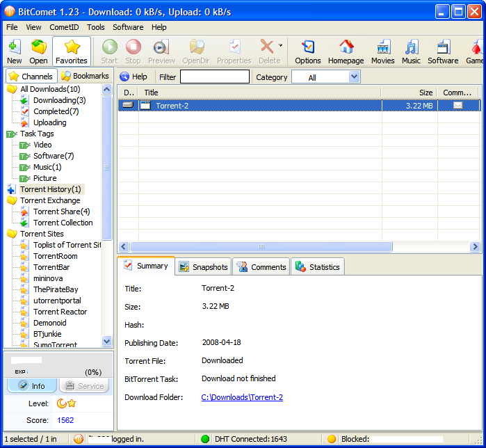Click sidebar scrollbar up arrow
Image resolution: width=486 pixels, height=448 pixels.
[x=106, y=90]
